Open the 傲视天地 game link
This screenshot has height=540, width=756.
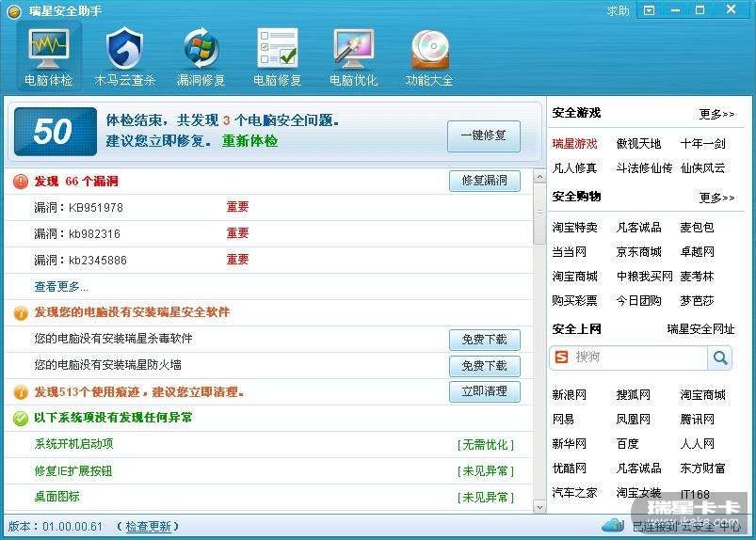[x=639, y=144]
